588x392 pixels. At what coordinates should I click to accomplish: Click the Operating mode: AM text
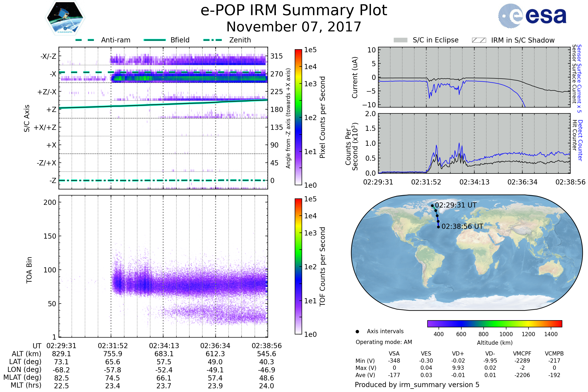point(384,342)
